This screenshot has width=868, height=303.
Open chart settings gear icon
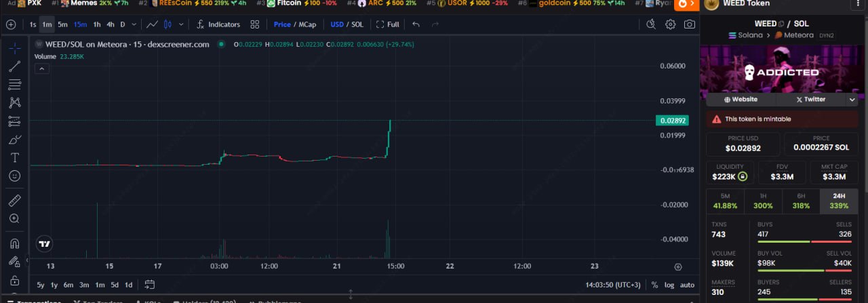(x=670, y=24)
